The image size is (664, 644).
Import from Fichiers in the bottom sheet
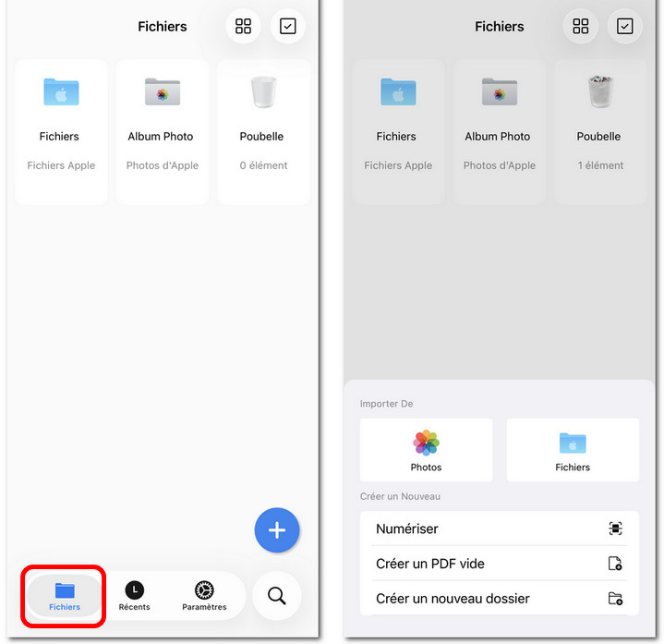(x=573, y=450)
